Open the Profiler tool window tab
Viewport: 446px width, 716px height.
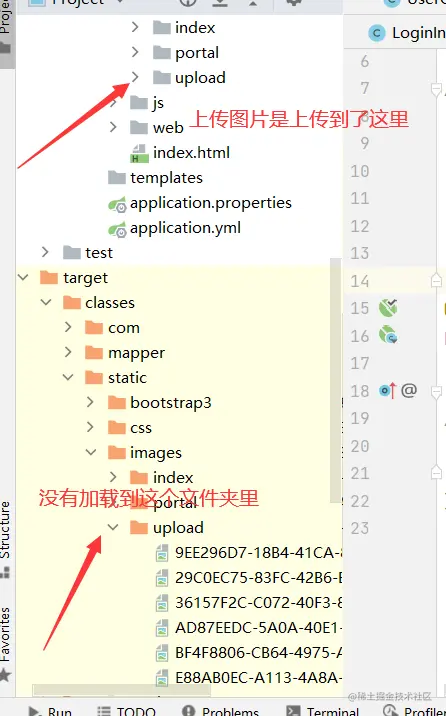[414, 710]
